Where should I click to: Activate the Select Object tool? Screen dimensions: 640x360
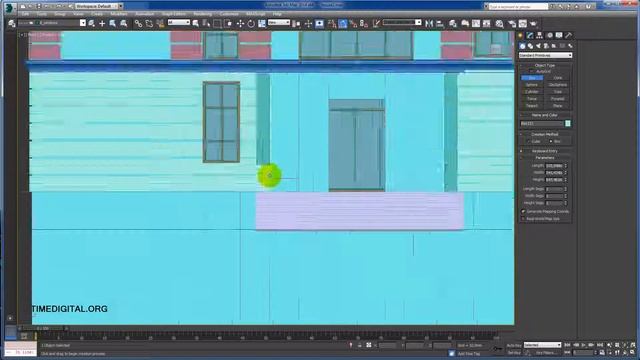click(x=196, y=24)
